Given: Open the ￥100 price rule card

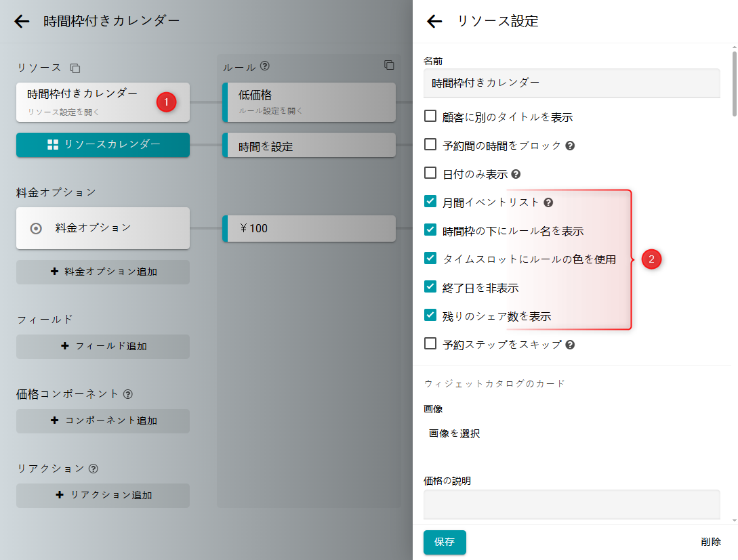Looking at the screenshot, I should coord(309,228).
